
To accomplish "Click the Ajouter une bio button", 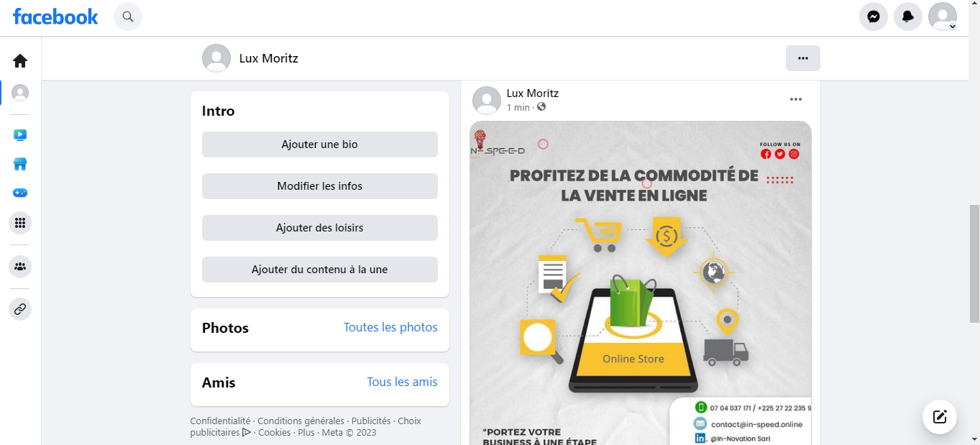I will tap(320, 144).
